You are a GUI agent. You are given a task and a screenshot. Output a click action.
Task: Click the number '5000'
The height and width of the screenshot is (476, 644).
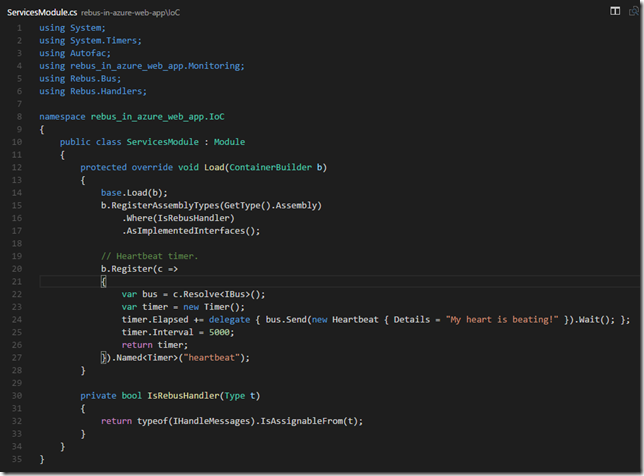tap(219, 333)
